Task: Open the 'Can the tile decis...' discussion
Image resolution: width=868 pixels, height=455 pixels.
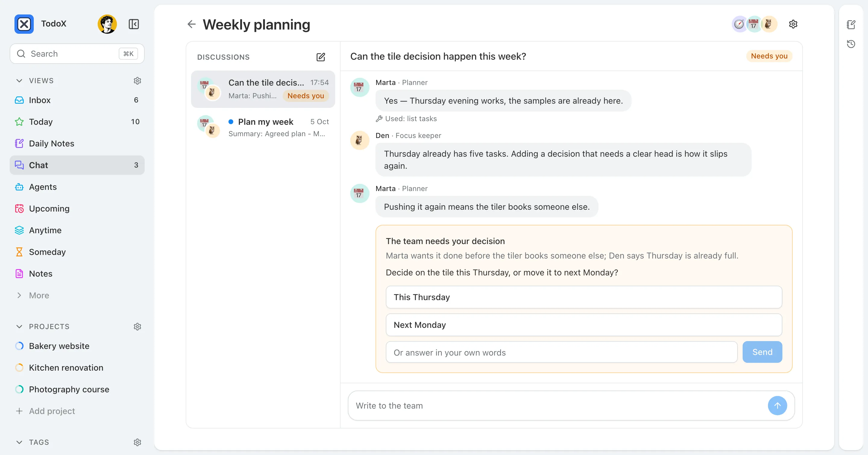Action: [x=263, y=89]
